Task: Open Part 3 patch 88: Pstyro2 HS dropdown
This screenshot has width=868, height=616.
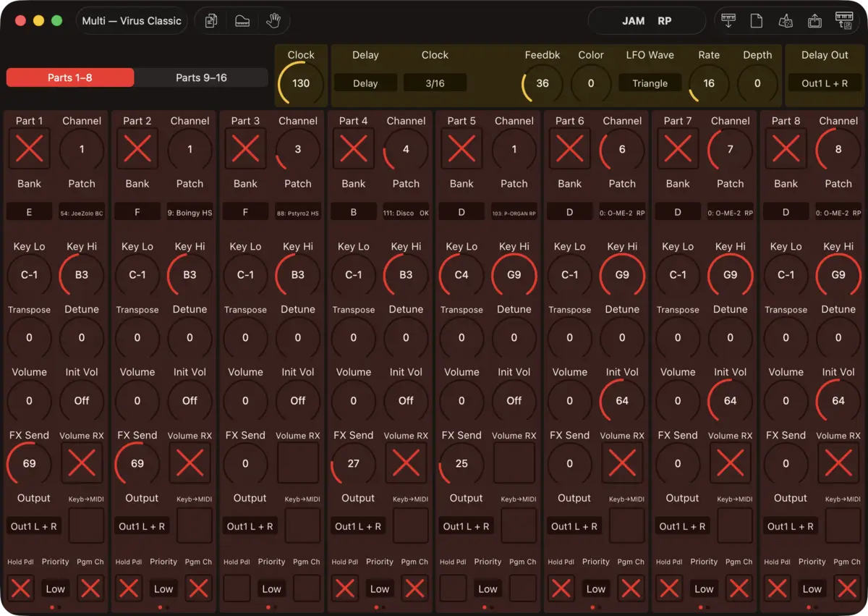Action: 298,214
